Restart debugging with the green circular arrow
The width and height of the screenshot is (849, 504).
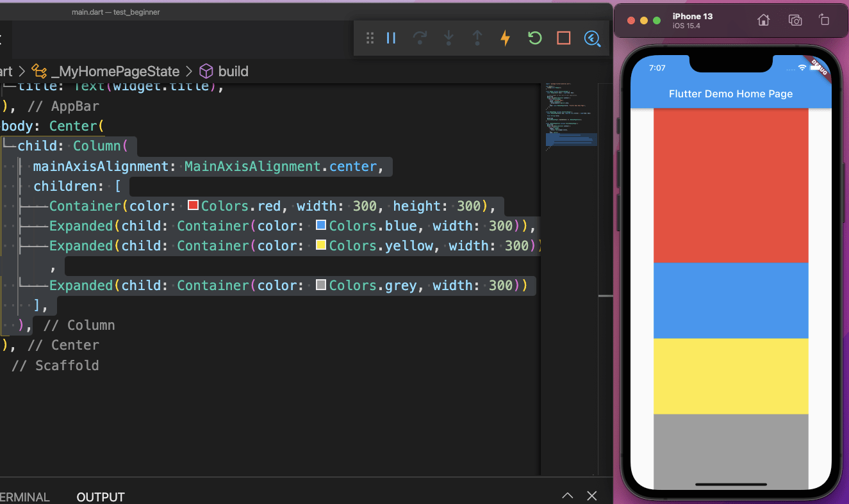click(534, 38)
